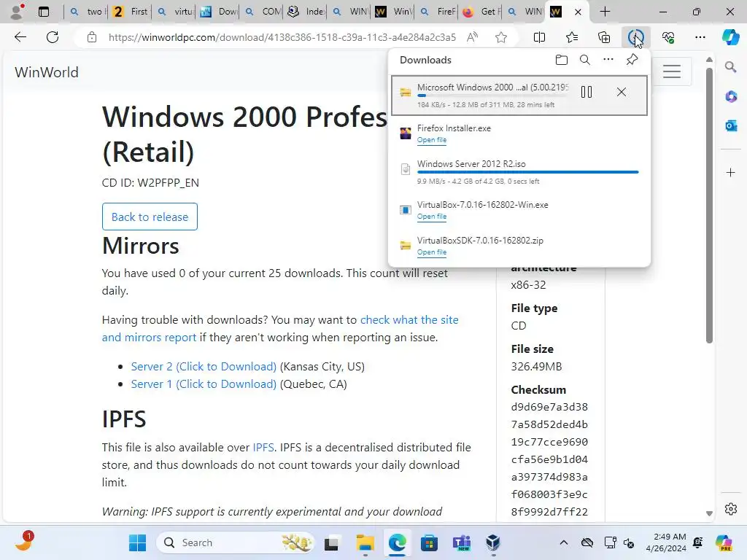Image resolution: width=747 pixels, height=560 pixels.
Task: Open sidebar settings gear
Action: (x=730, y=509)
